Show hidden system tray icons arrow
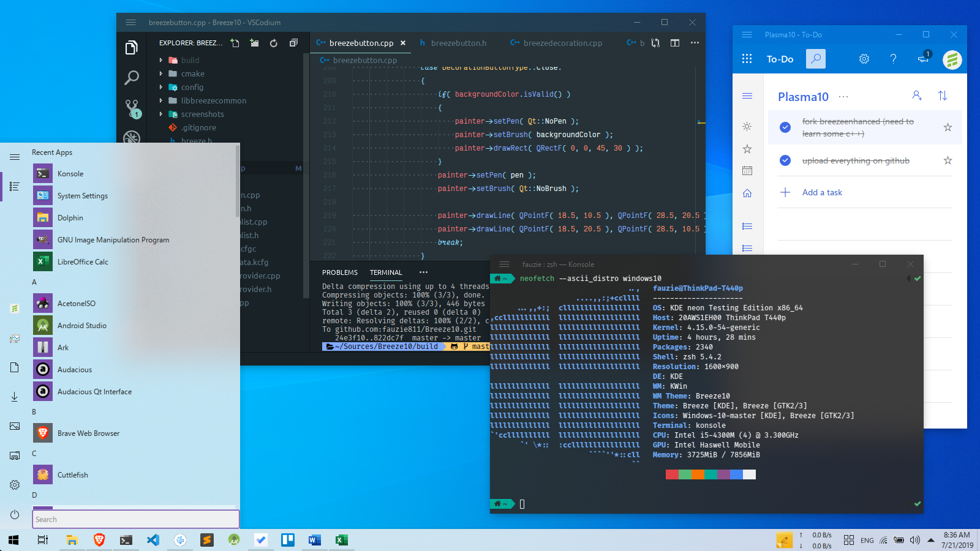 tap(931, 540)
